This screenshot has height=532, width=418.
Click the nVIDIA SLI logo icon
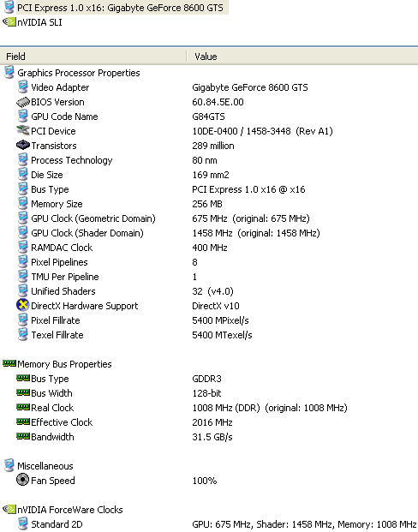click(x=9, y=22)
